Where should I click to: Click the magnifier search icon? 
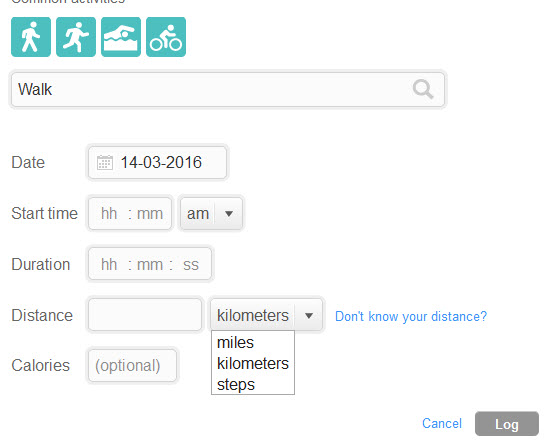[x=423, y=89]
